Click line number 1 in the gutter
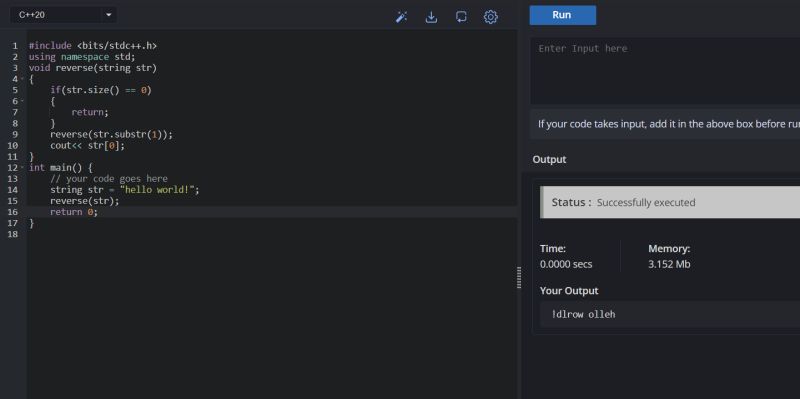This screenshot has width=800, height=399. [15, 46]
